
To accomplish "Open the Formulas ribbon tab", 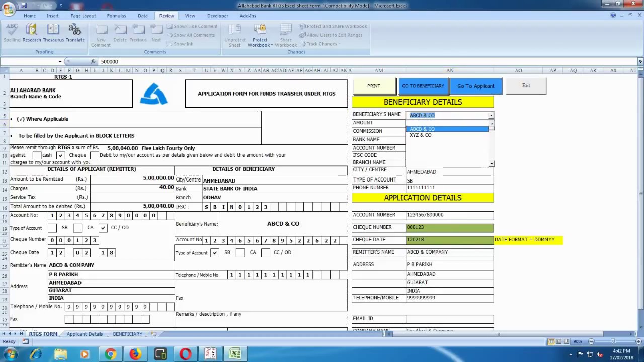I will 116,16.
